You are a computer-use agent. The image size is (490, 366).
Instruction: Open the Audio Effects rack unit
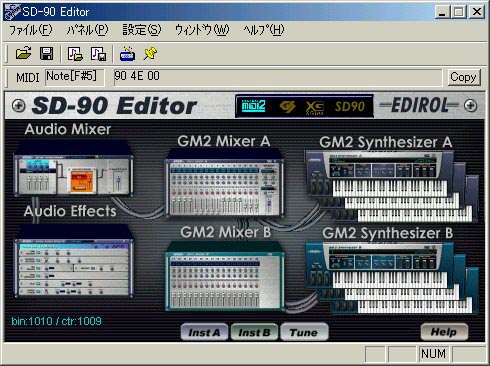(73, 262)
